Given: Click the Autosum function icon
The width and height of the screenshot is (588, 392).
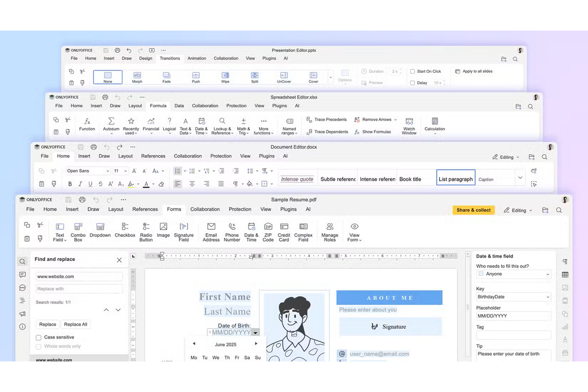Looking at the screenshot, I should click(111, 125).
